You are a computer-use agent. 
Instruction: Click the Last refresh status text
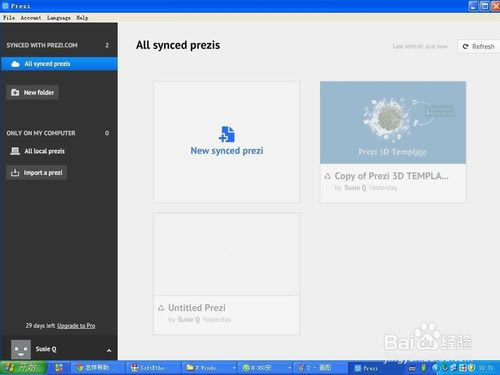tap(420, 46)
